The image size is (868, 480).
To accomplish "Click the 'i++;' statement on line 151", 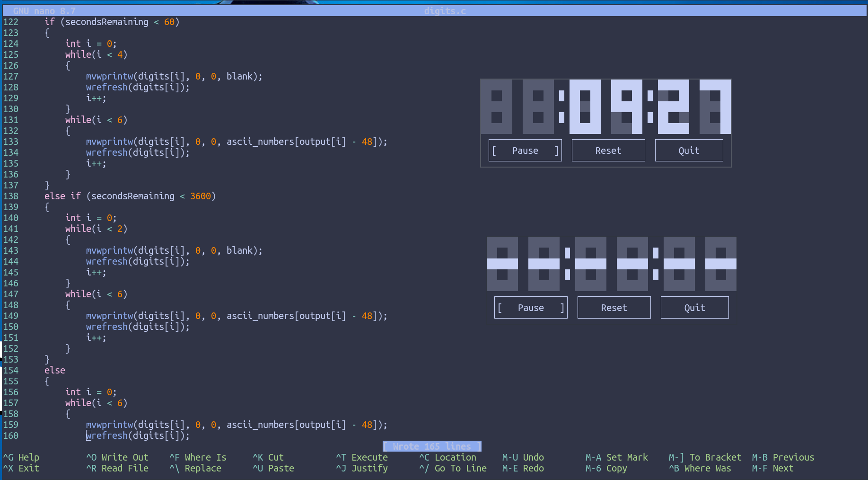I will coord(96,338).
